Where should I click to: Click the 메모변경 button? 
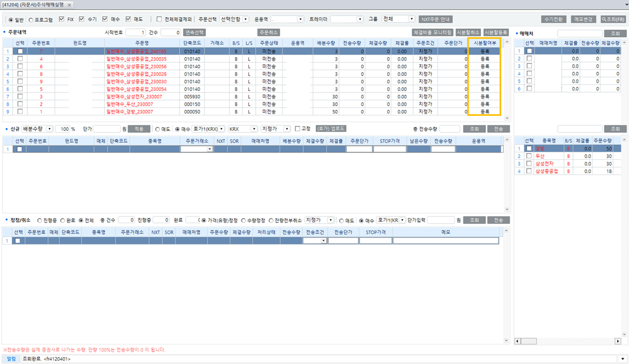pos(583,19)
